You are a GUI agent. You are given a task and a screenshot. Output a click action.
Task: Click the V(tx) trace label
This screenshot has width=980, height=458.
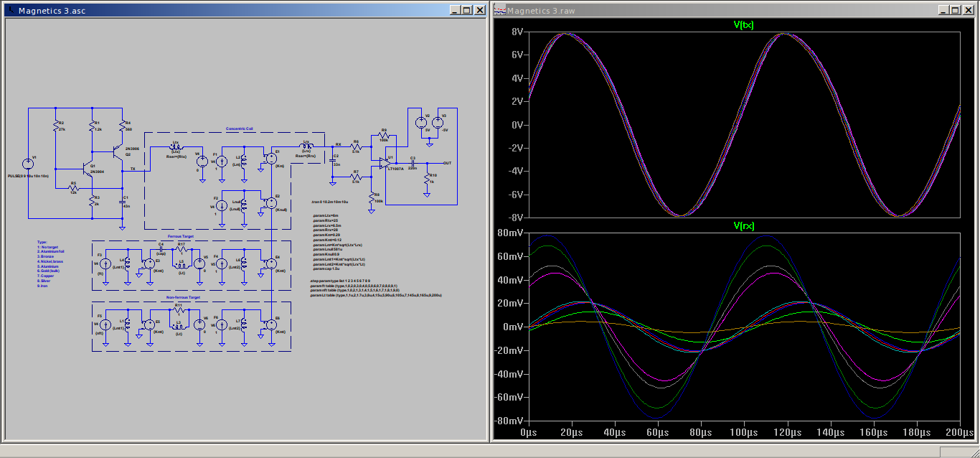pyautogui.click(x=743, y=25)
